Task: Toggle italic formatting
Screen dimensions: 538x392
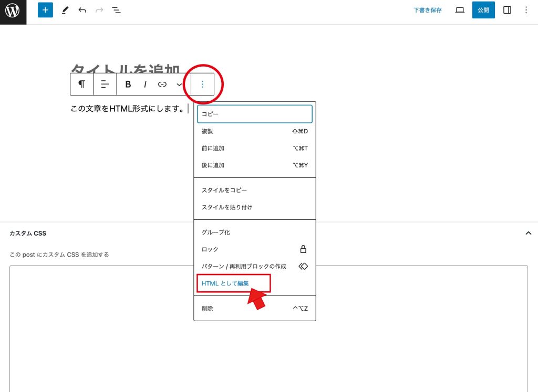Action: [x=145, y=84]
